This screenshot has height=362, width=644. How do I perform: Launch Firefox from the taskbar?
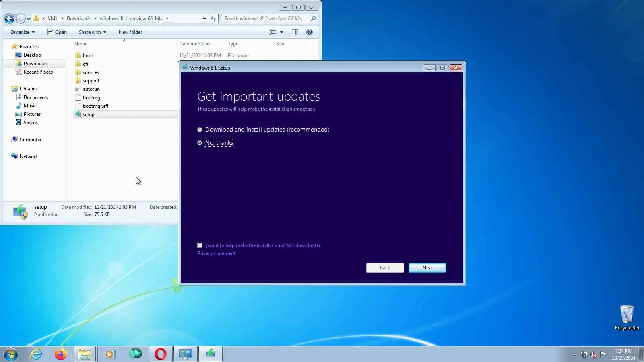click(61, 354)
